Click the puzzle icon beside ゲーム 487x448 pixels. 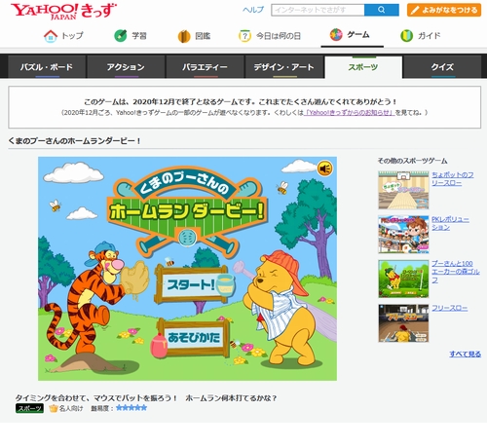tap(336, 34)
